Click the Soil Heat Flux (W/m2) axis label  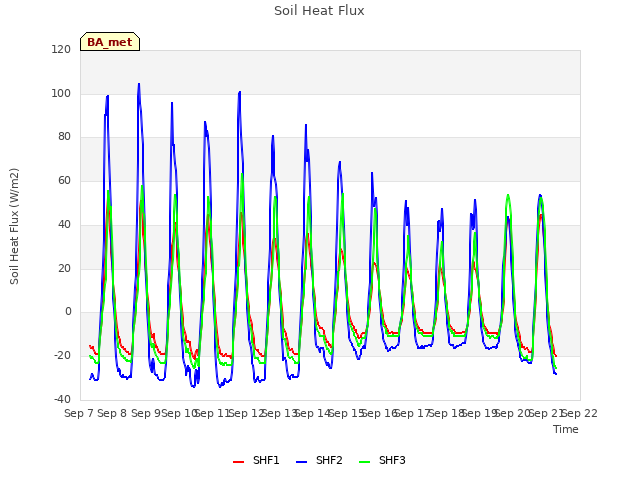[x=14, y=226]
